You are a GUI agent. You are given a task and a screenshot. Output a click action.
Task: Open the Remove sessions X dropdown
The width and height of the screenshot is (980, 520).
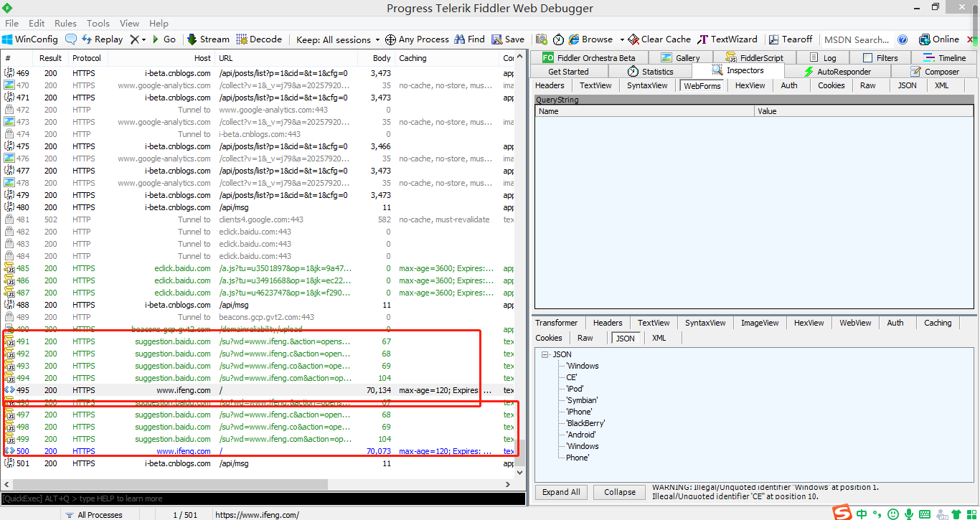(x=138, y=39)
